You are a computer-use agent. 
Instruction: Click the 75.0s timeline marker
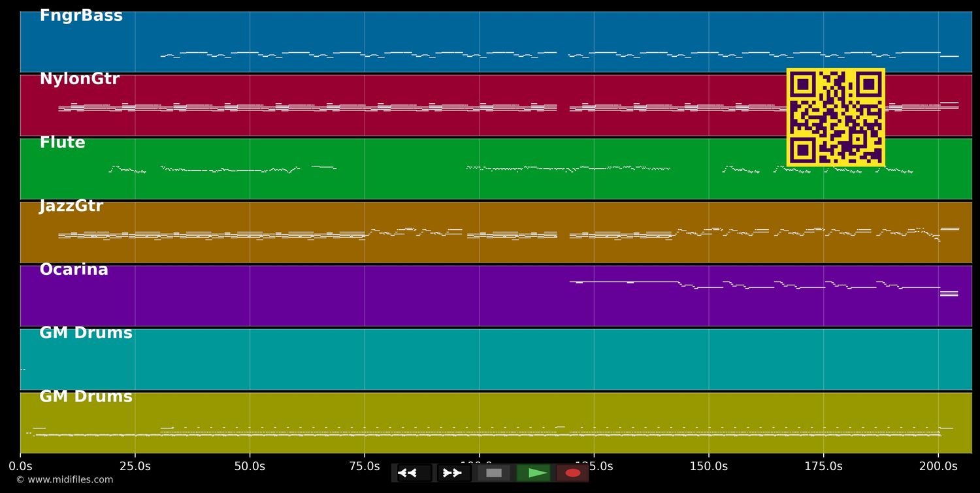pos(365,466)
